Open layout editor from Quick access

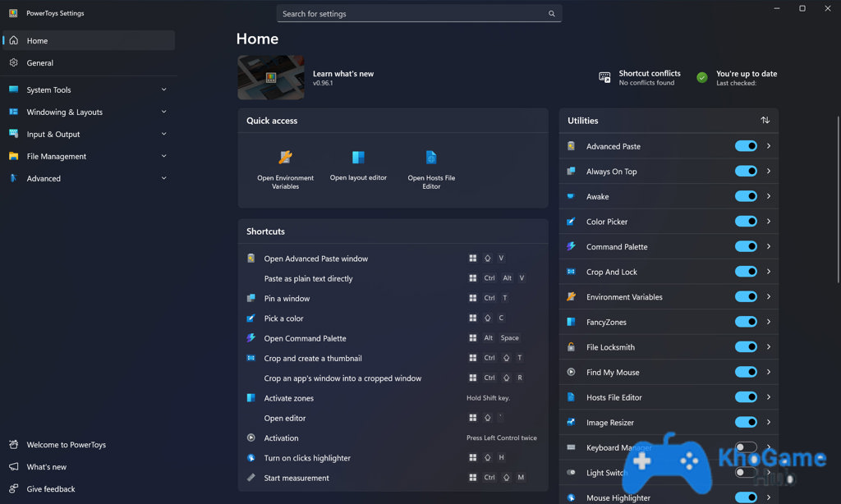pos(358,158)
